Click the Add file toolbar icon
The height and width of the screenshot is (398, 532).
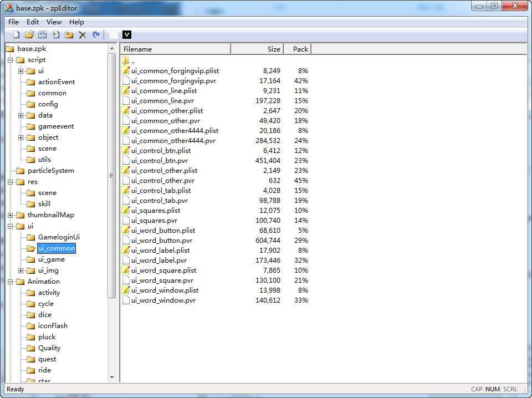tap(55, 34)
